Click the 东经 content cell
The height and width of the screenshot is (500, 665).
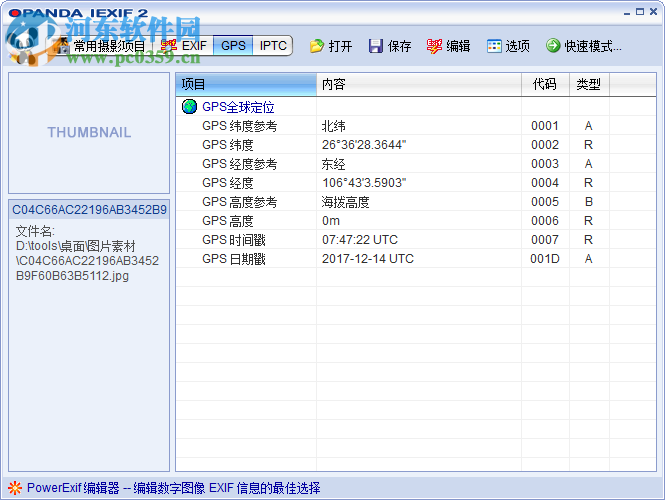click(x=333, y=164)
